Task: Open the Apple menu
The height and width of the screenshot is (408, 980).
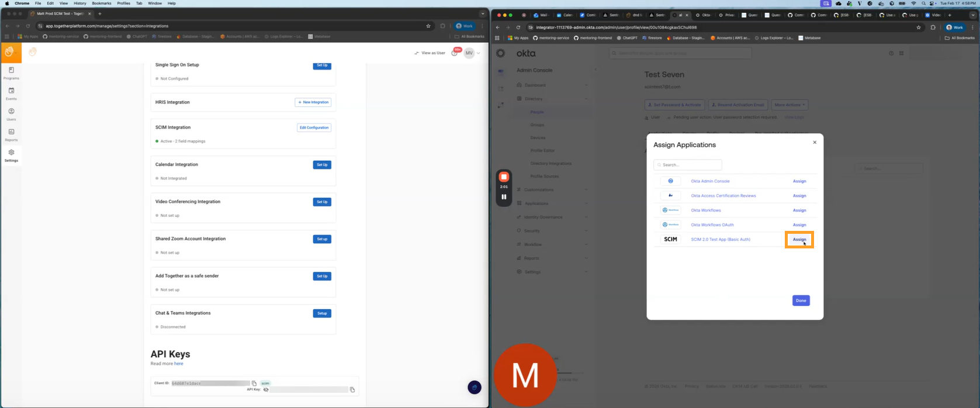Action: point(7,4)
